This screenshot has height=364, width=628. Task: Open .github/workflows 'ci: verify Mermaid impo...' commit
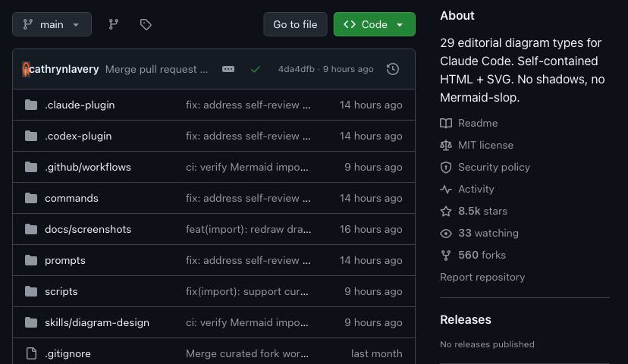click(247, 167)
